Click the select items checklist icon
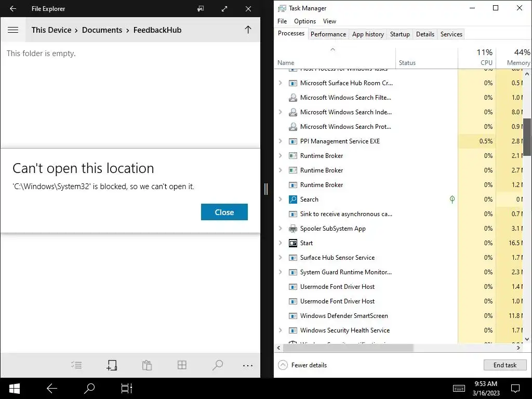This screenshot has height=399, width=532. (x=76, y=365)
